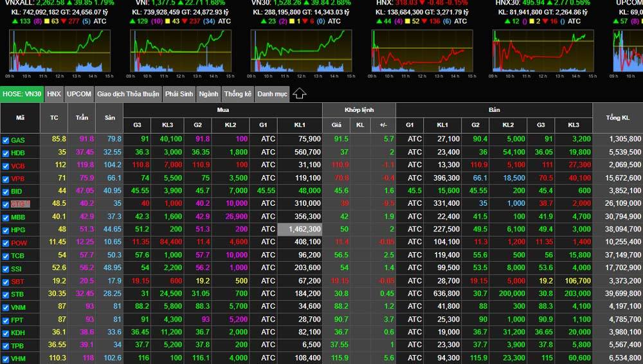Open the MBB stock symbol link
This screenshot has width=643, height=364.
18,217
